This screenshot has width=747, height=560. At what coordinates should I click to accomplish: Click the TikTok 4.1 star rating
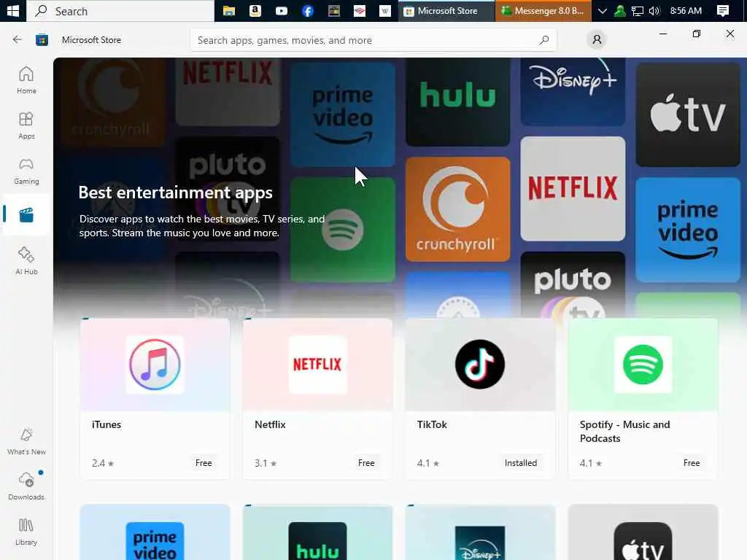click(x=427, y=463)
